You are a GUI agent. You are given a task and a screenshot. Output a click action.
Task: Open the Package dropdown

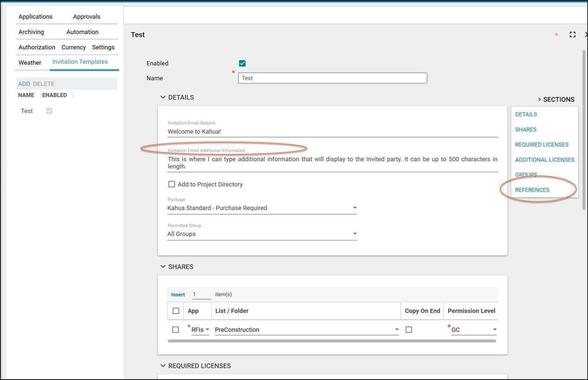pyautogui.click(x=355, y=208)
